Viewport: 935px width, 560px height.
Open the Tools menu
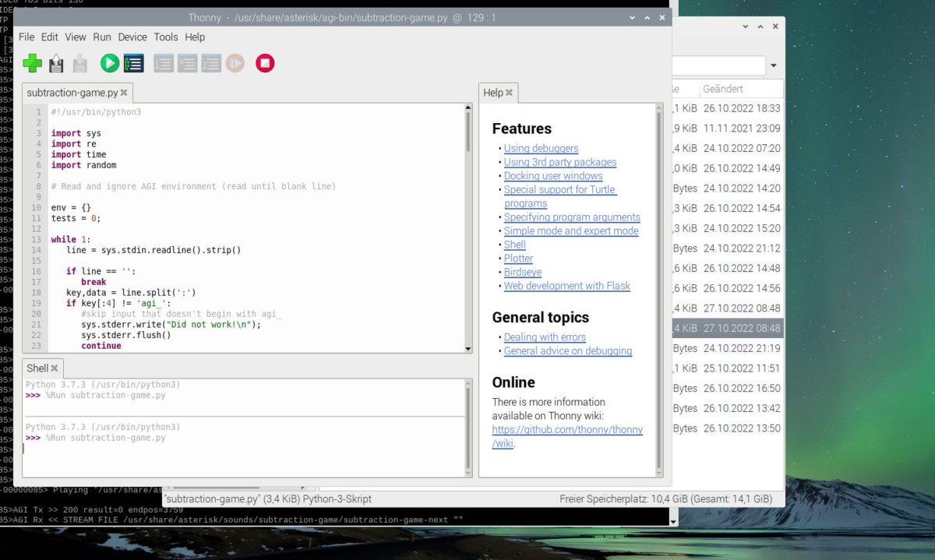point(166,37)
